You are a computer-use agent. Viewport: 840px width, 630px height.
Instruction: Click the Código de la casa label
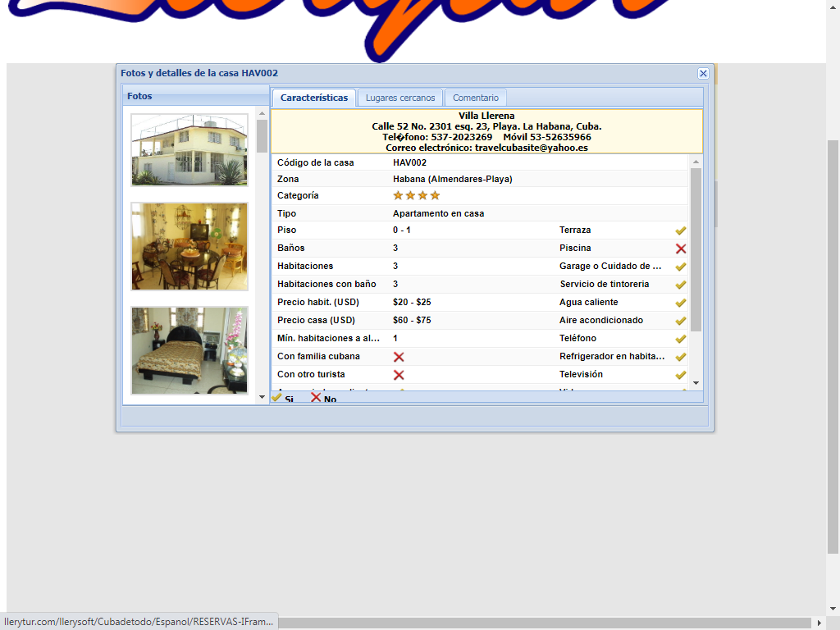pos(316,162)
